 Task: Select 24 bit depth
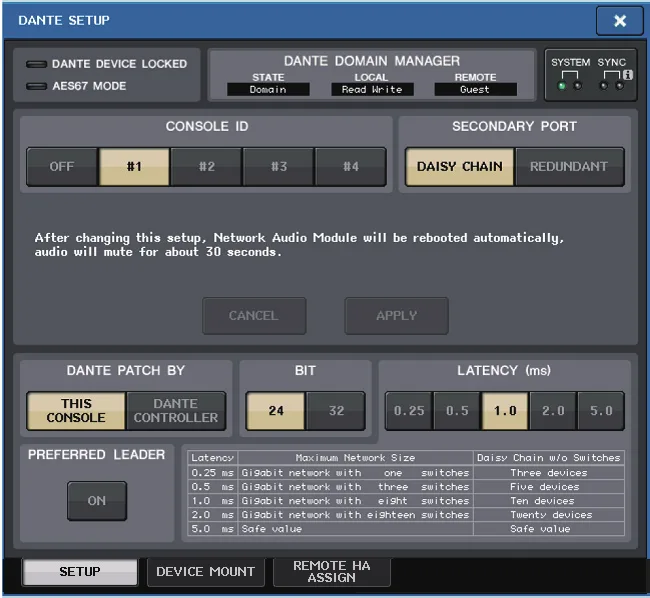(276, 411)
